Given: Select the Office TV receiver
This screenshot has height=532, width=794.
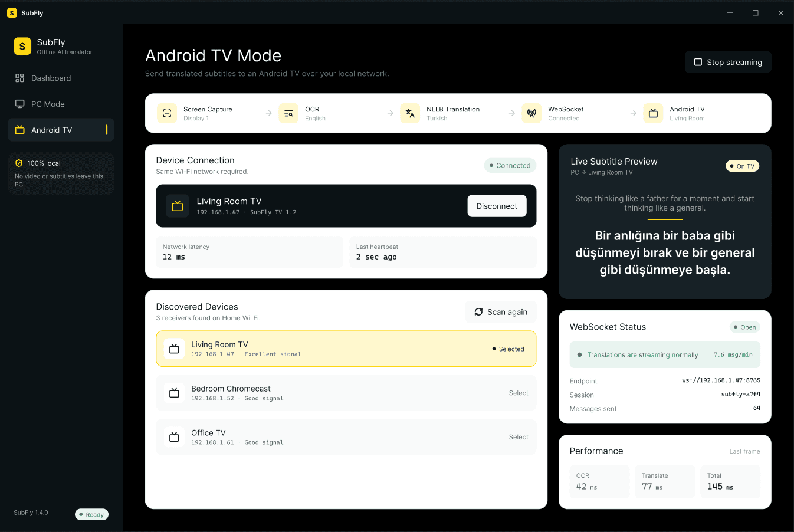Looking at the screenshot, I should (519, 437).
